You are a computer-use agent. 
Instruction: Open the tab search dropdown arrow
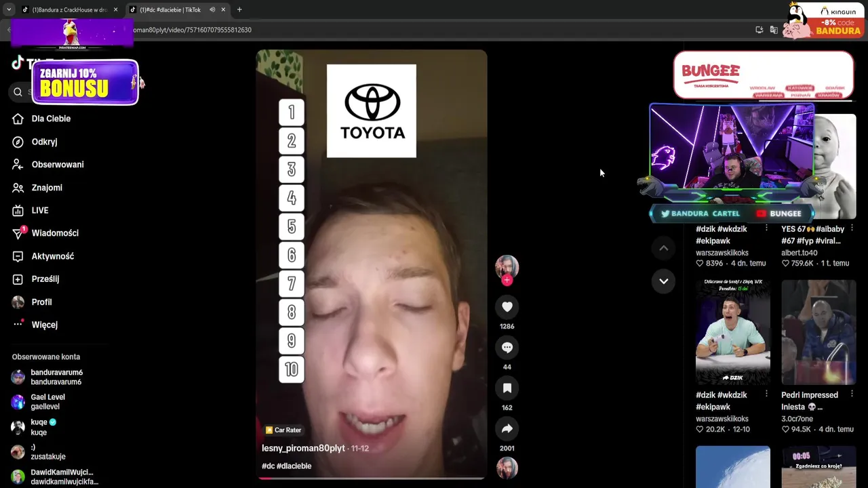[x=8, y=9]
